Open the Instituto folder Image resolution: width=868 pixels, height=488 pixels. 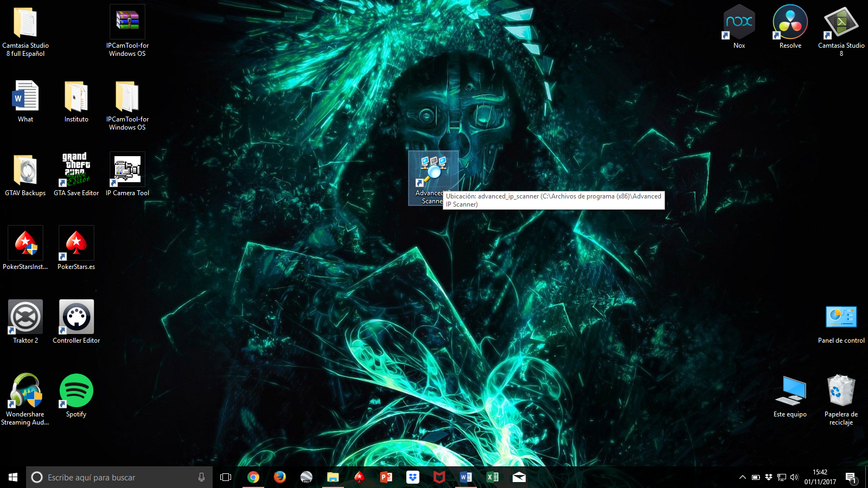[x=76, y=101]
